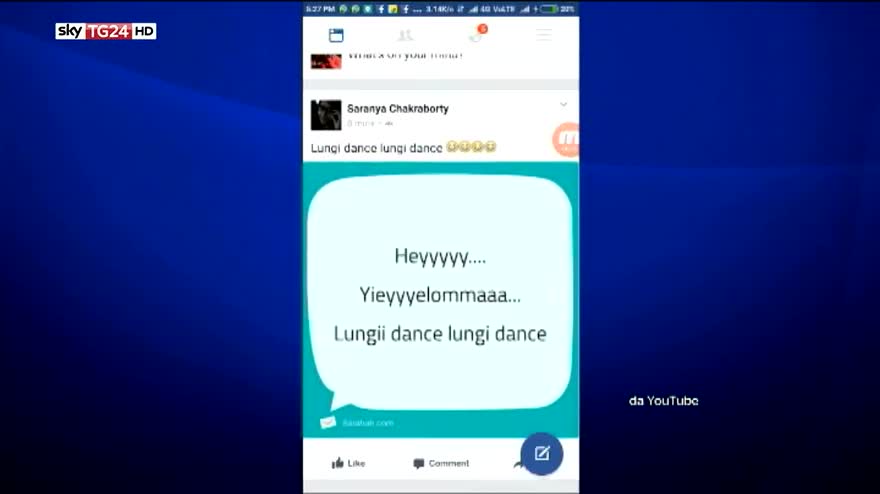This screenshot has height=494, width=880.
Task: Click the orange floating bubble icon
Action: [567, 140]
